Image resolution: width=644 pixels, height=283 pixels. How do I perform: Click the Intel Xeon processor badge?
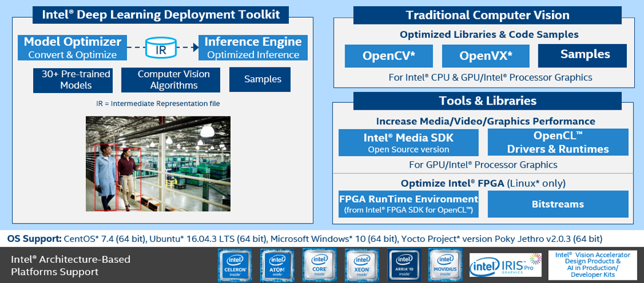pos(361,265)
